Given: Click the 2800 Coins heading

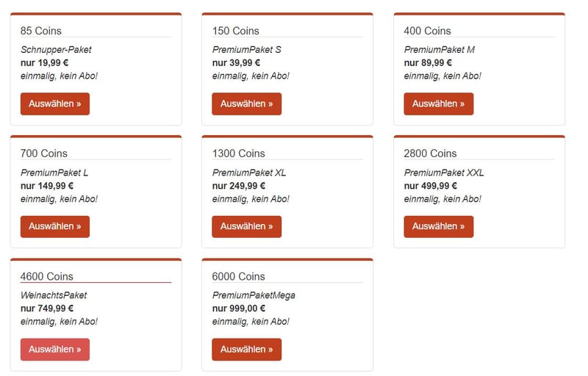Looking at the screenshot, I should pyautogui.click(x=430, y=153).
